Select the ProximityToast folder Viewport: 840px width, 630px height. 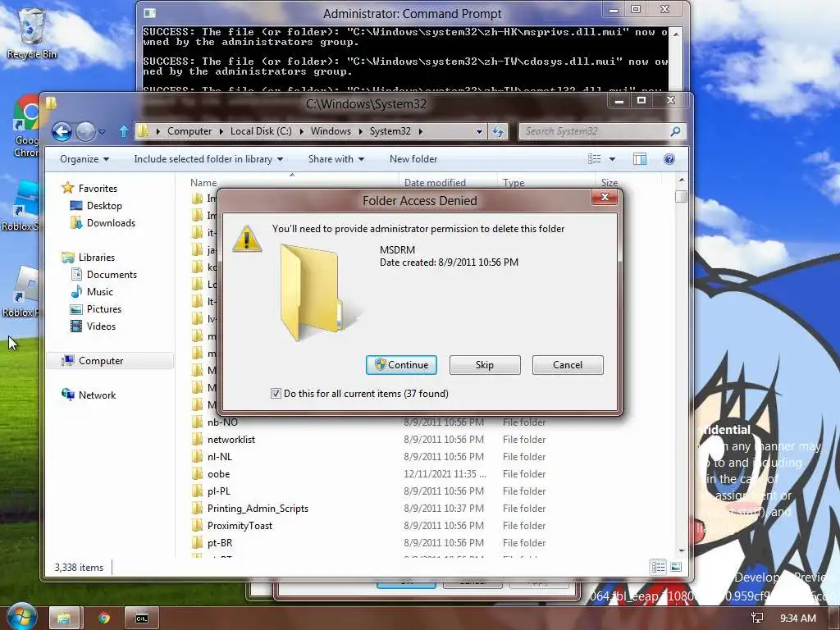(239, 526)
